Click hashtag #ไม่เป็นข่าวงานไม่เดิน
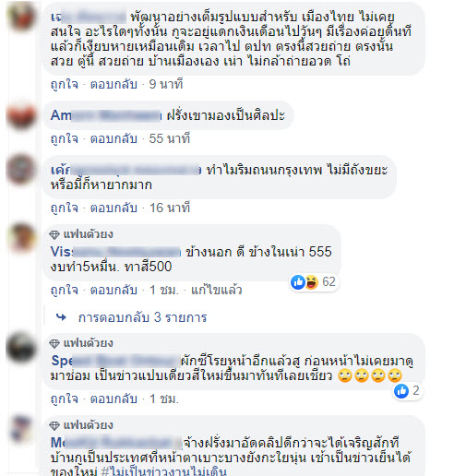This screenshot has width=454, height=476. coord(164,471)
